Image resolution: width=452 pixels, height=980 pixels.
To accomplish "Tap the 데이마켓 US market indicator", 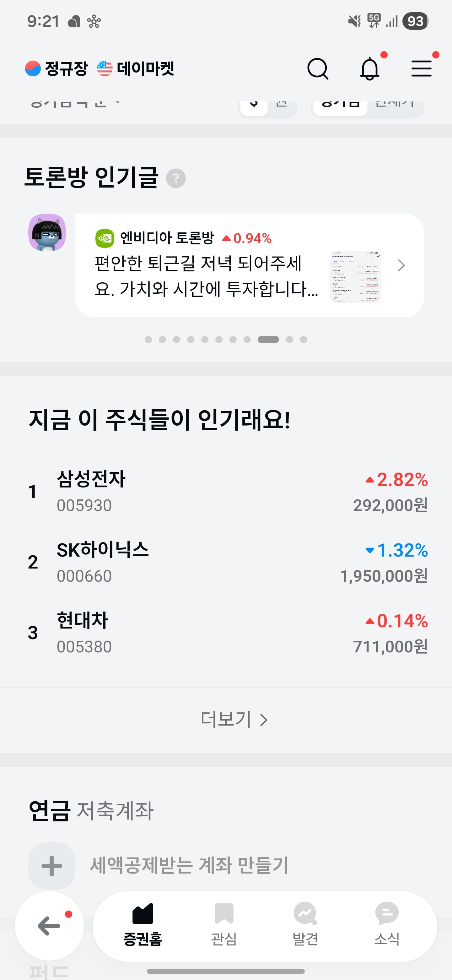I will tap(135, 69).
